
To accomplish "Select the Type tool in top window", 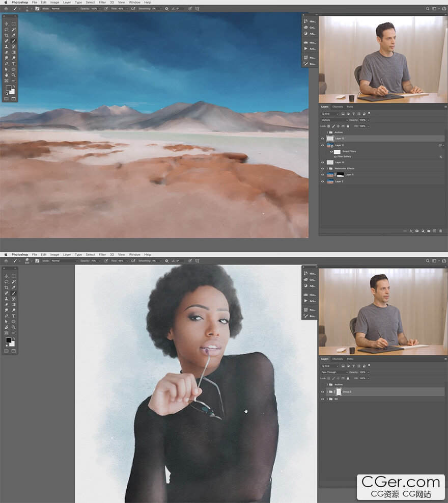I will click(14, 64).
